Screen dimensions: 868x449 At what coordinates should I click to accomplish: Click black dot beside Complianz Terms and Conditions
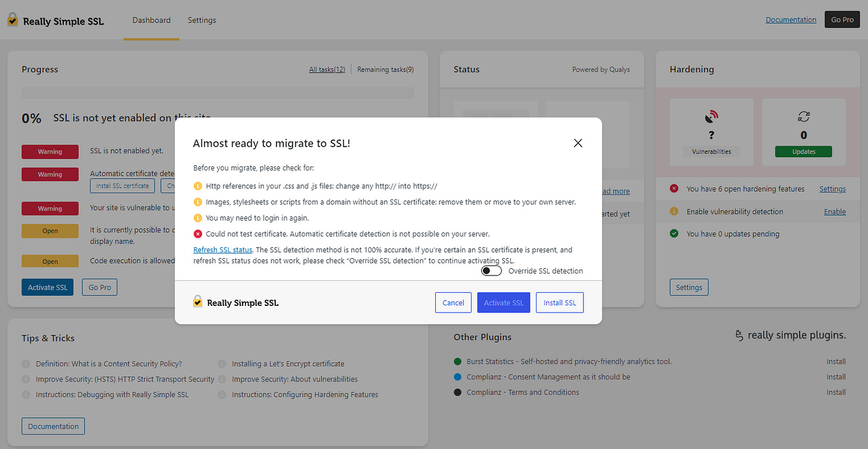458,392
